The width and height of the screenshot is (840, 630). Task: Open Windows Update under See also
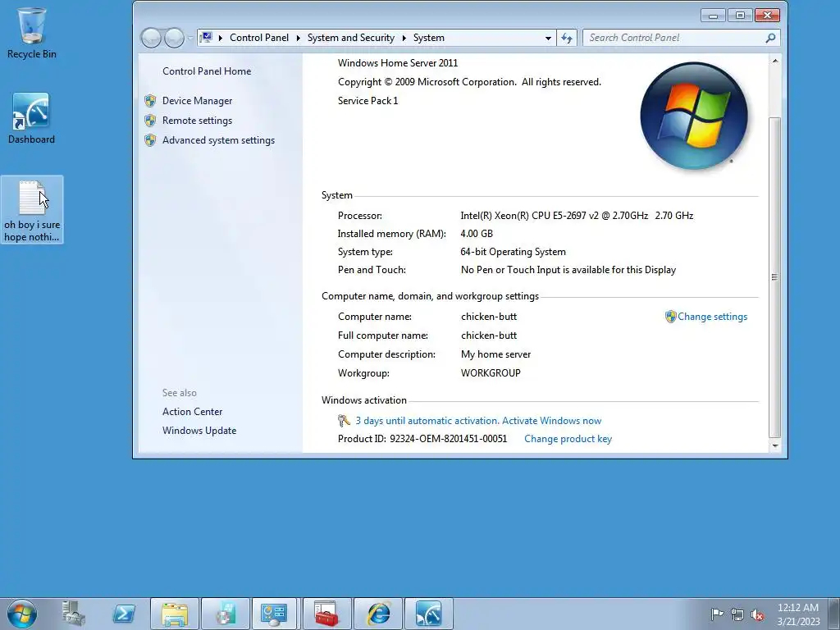199,431
